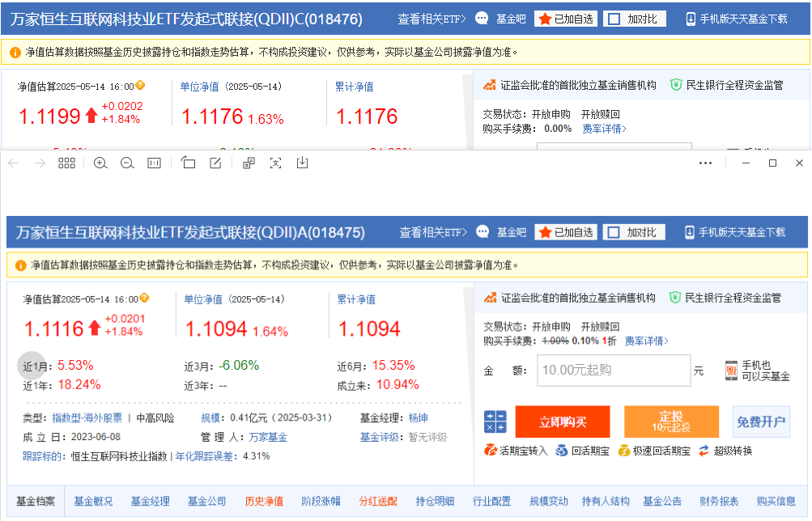This screenshot has width=812, height=521.
Task: Open the 分红送配 tab
Action: tap(378, 501)
